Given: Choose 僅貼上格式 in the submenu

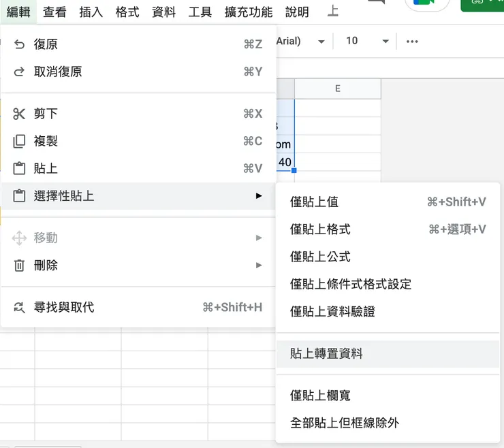Looking at the screenshot, I should tap(388, 229).
